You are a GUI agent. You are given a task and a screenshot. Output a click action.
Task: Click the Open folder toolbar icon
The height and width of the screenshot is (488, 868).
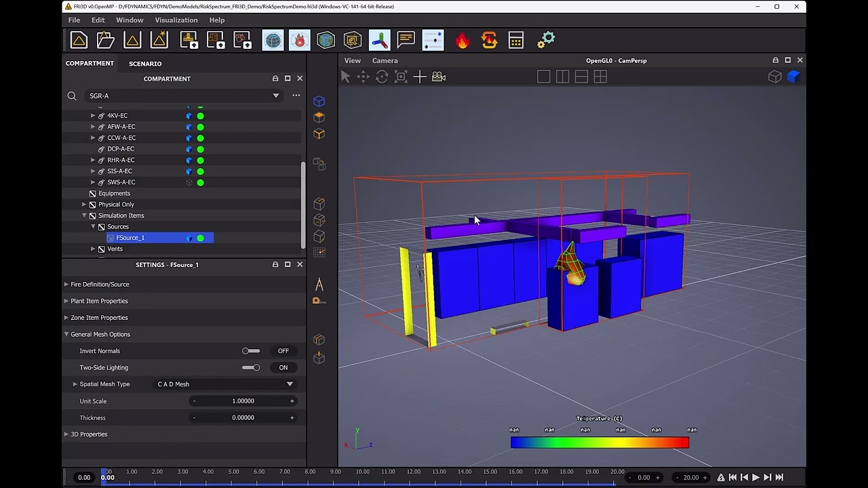(x=106, y=41)
